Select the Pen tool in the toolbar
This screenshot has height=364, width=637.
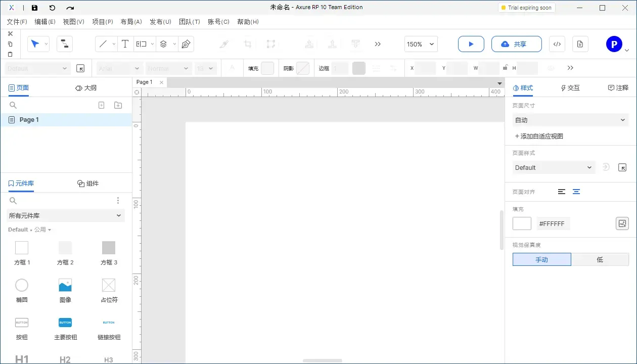click(186, 44)
